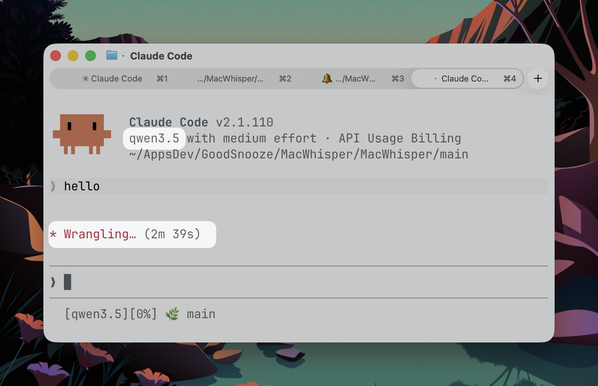Select the .../MacW... tab with bell icon

(355, 79)
